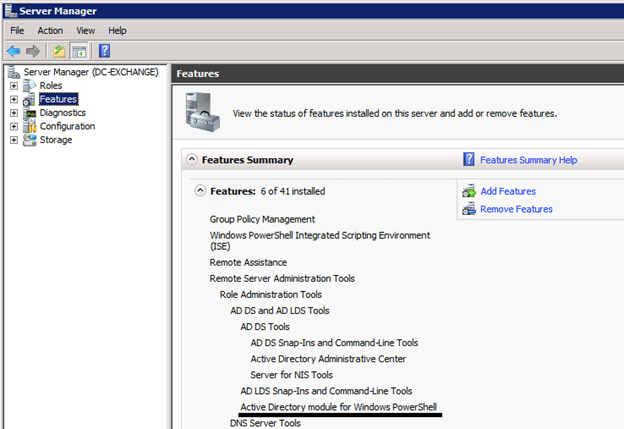Click the Configuration node icon
The height and width of the screenshot is (429, 624).
(x=29, y=126)
